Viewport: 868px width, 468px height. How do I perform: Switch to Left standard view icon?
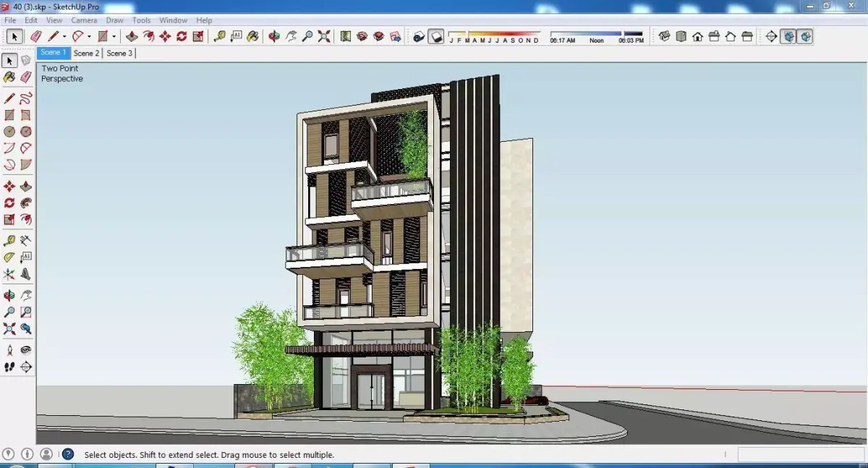tap(747, 36)
